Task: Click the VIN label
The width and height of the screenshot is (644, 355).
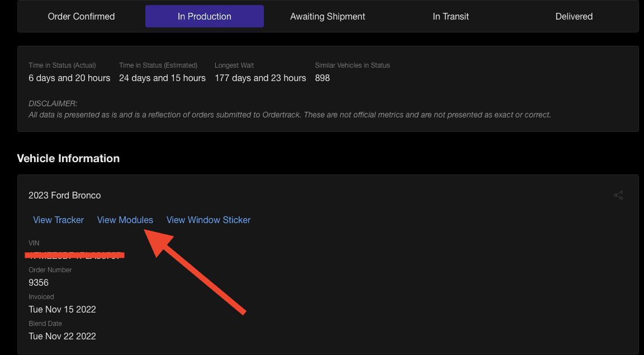Action: click(34, 243)
